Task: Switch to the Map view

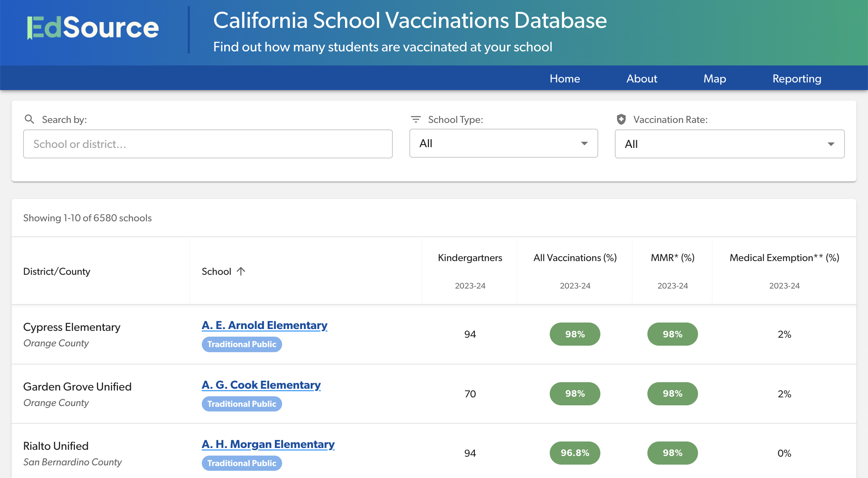Action: tap(714, 78)
